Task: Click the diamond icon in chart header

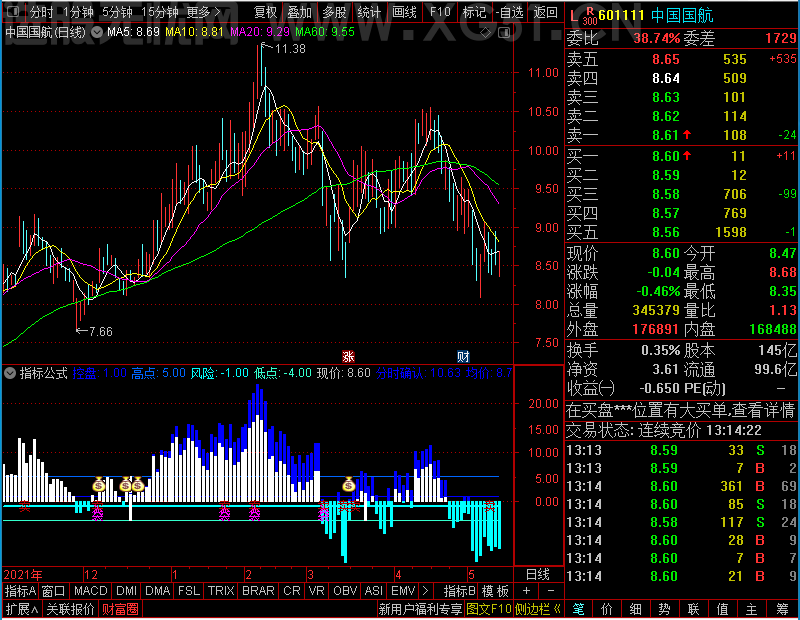Action: 486,33
